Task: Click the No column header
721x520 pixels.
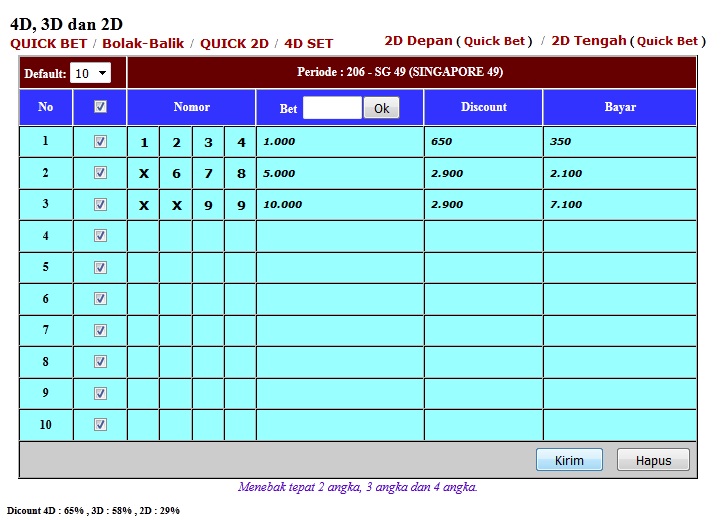Action: [46, 107]
